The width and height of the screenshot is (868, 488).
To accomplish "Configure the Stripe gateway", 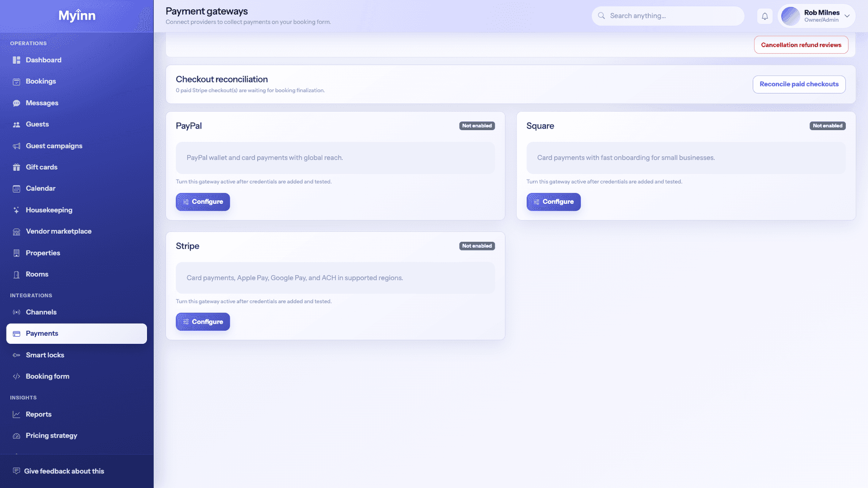I will (203, 322).
